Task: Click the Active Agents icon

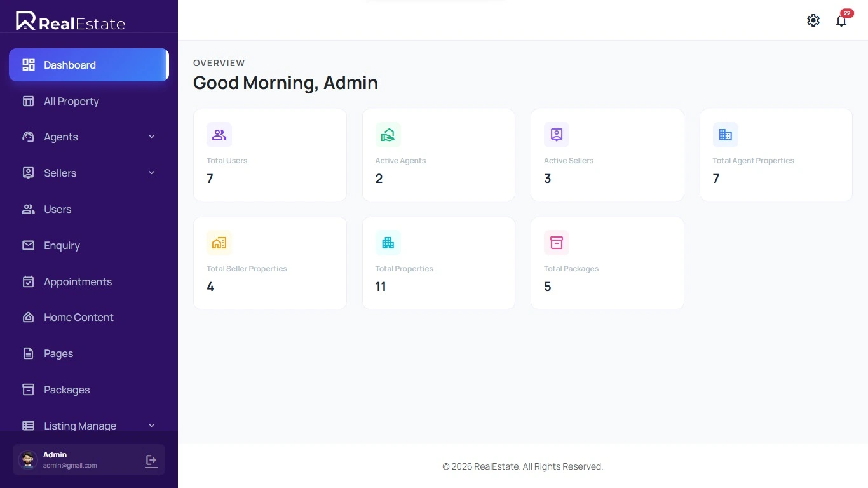Action: pyautogui.click(x=388, y=135)
